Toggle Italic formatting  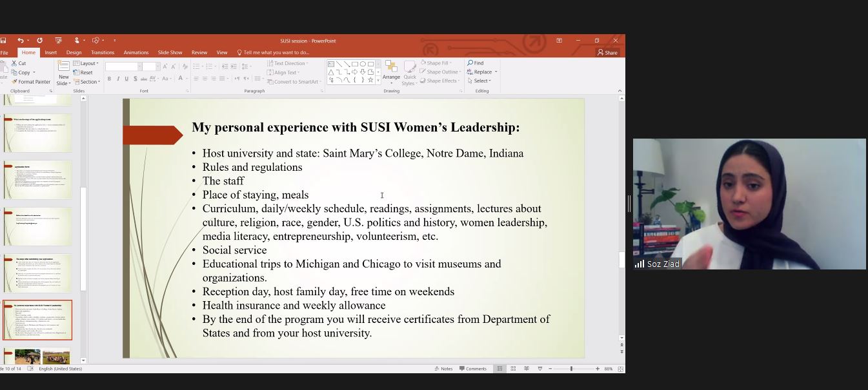(x=117, y=79)
